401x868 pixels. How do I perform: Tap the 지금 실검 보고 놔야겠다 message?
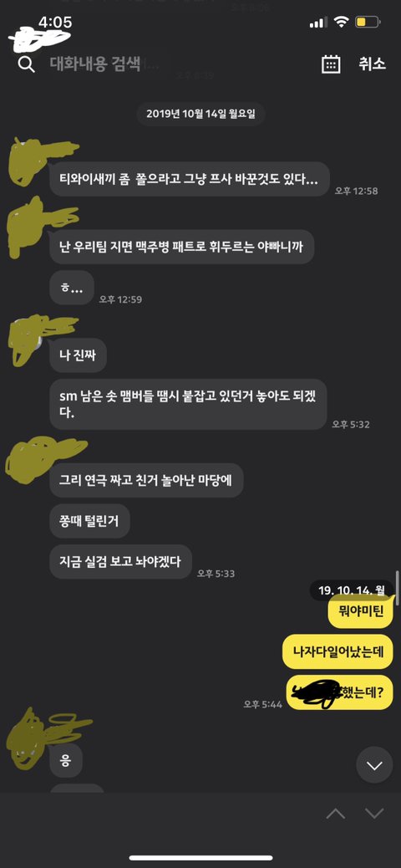120,561
